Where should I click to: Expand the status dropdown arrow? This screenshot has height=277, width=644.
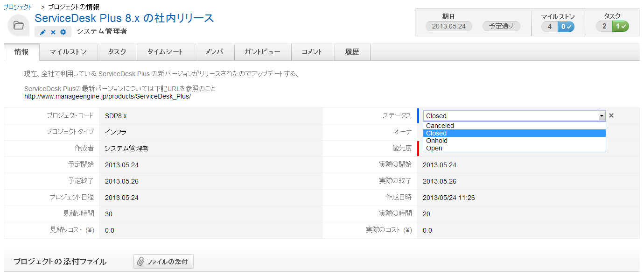(602, 116)
